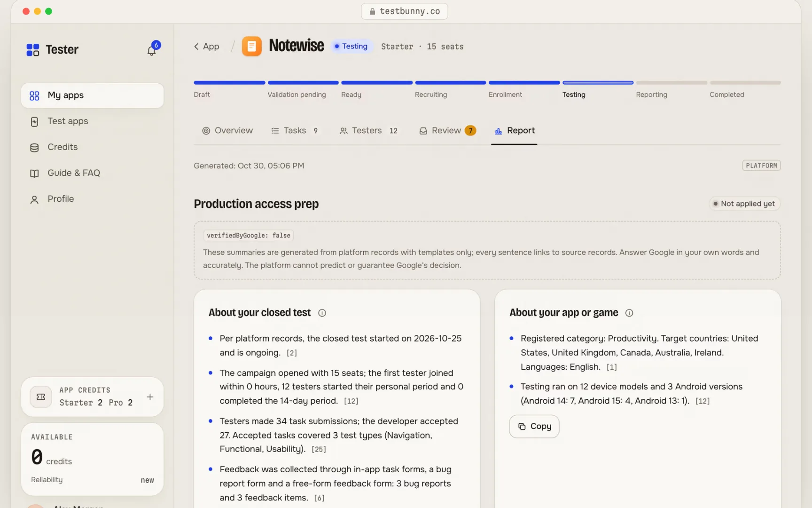Switch to the Tasks tab
The height and width of the screenshot is (508, 812).
pyautogui.click(x=295, y=131)
